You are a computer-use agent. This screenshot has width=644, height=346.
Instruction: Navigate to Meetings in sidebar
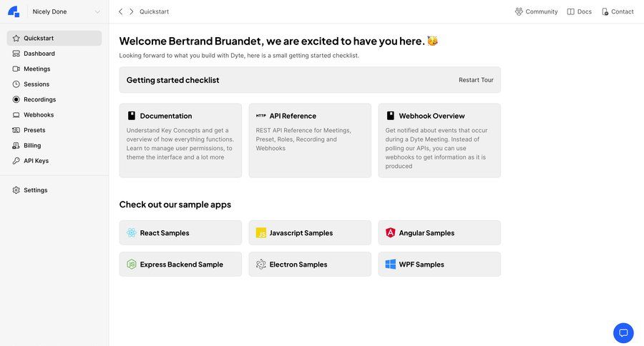click(37, 69)
